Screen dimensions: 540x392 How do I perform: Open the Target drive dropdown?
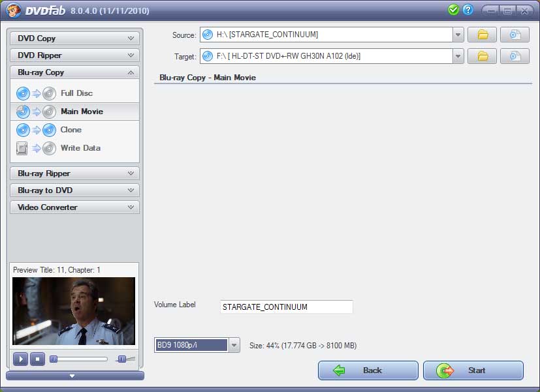[x=458, y=56]
